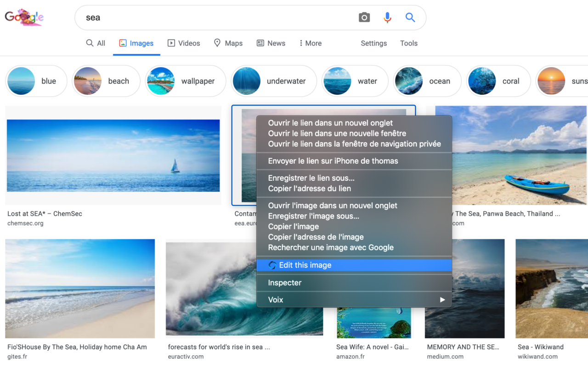Select 'Inspecter' in context menu
This screenshot has width=588, height=368.
[x=354, y=283]
